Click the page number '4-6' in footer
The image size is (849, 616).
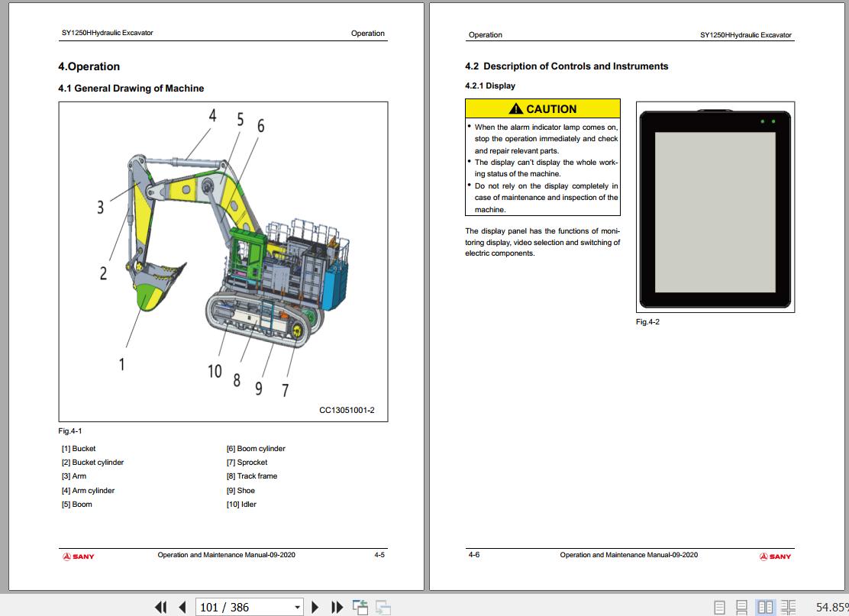474,555
